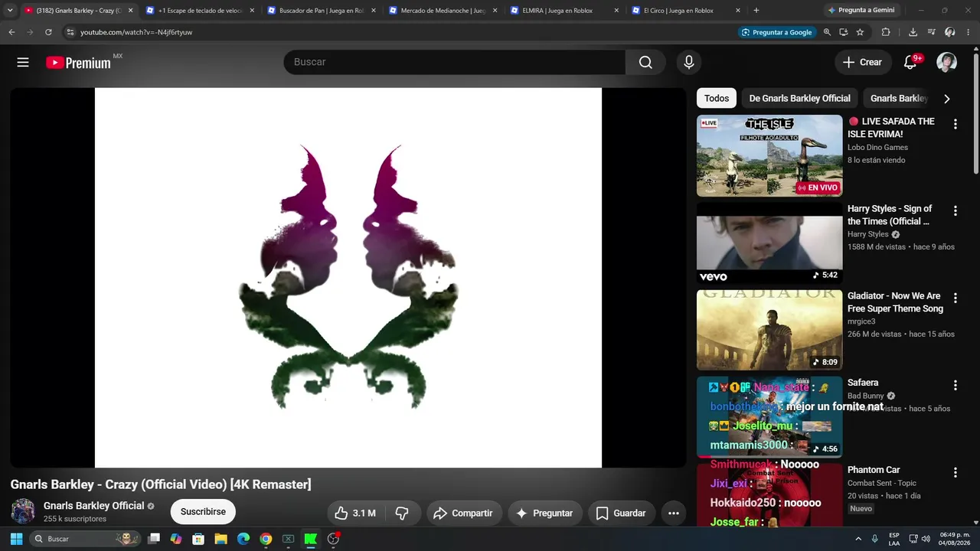
Task: Click the Crear button
Action: click(x=863, y=63)
